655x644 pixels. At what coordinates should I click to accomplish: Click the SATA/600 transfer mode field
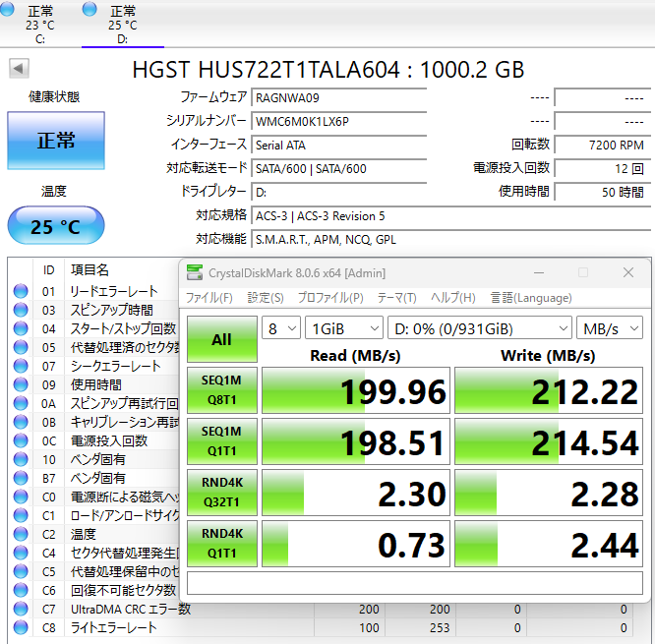tap(338, 169)
